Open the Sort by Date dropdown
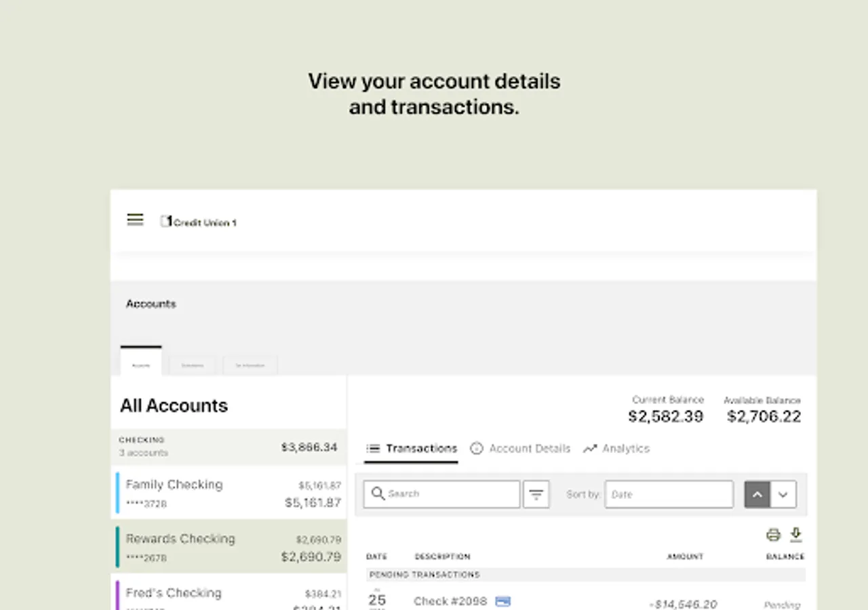The height and width of the screenshot is (610, 868). (669, 494)
